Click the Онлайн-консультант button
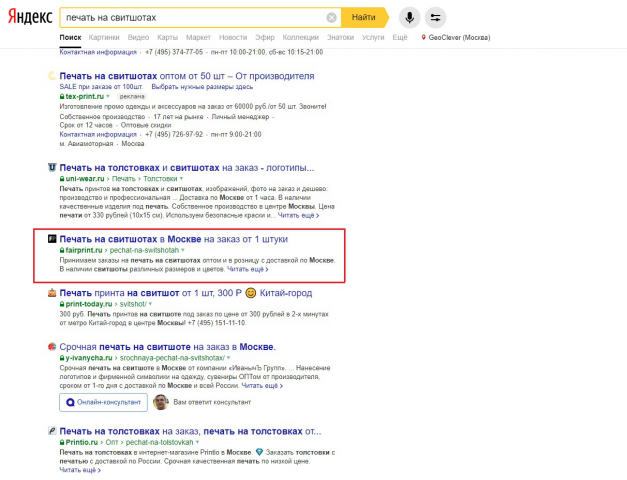The height and width of the screenshot is (480, 627). coord(104,402)
